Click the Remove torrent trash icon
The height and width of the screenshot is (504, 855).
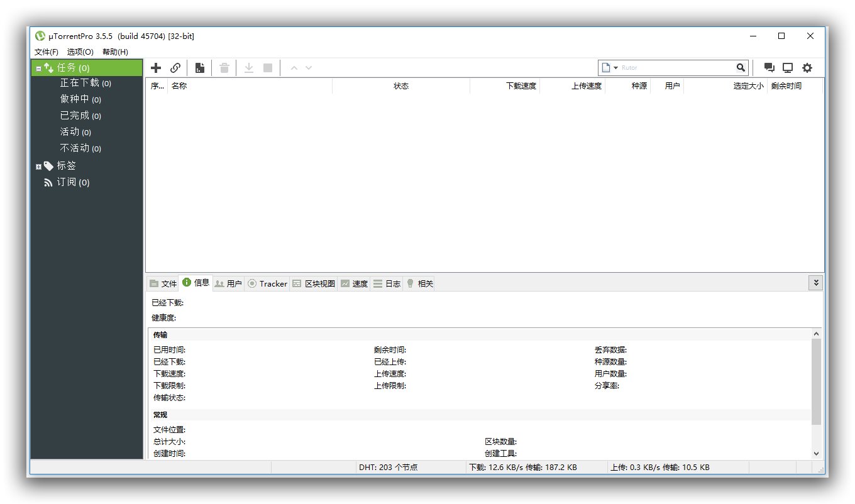pyautogui.click(x=224, y=67)
